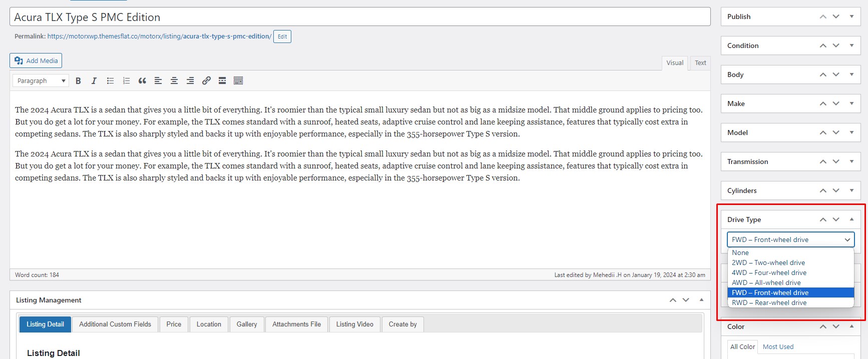This screenshot has height=359, width=868.
Task: Expand the Model panel
Action: [851, 132]
